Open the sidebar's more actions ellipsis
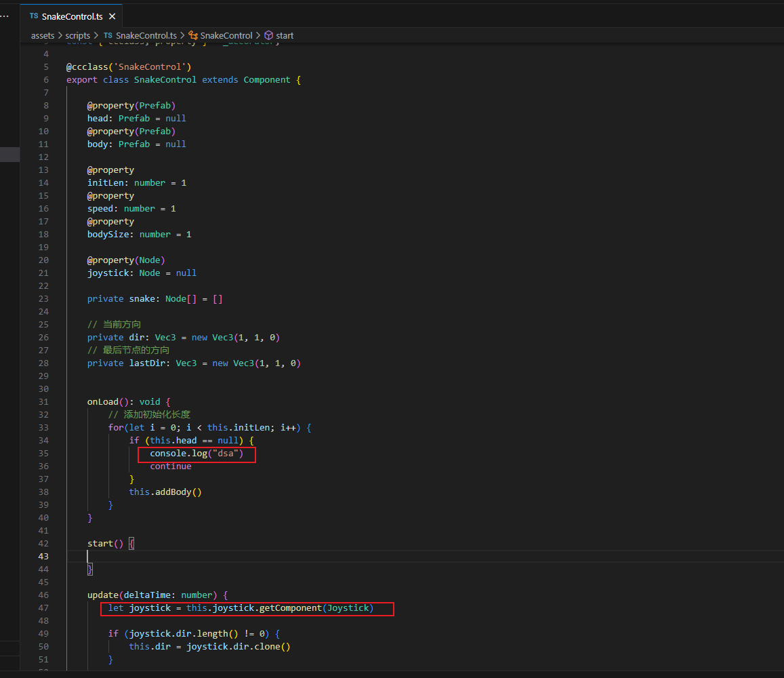Viewport: 784px width, 678px height. [4, 16]
